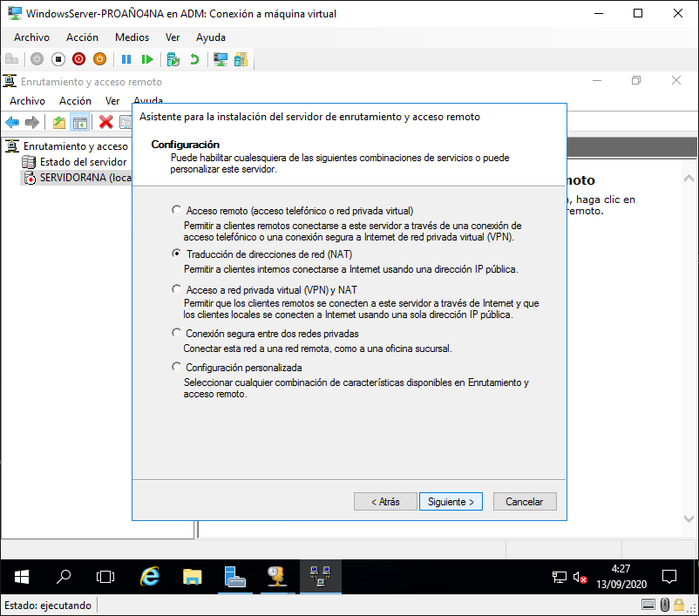Open the VM Acción menu
Viewport: 699px width, 616px height.
click(x=82, y=37)
